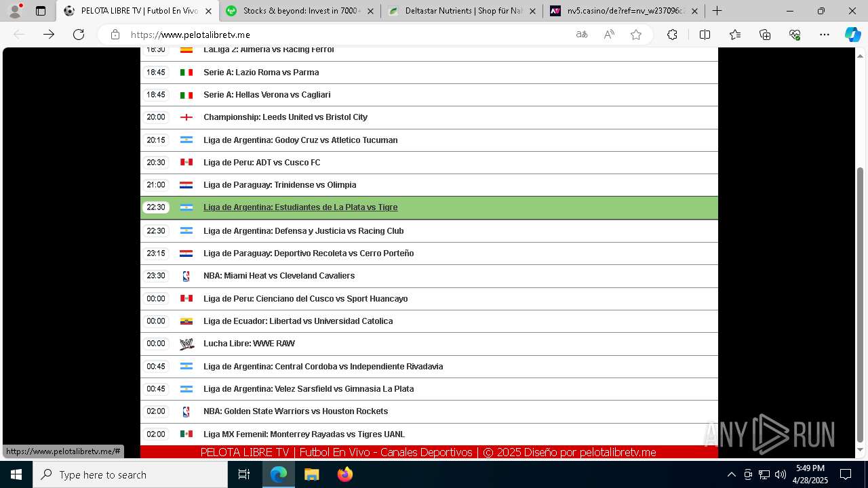The height and width of the screenshot is (488, 868).
Task: Click the WWE logo icon
Action: point(186,344)
